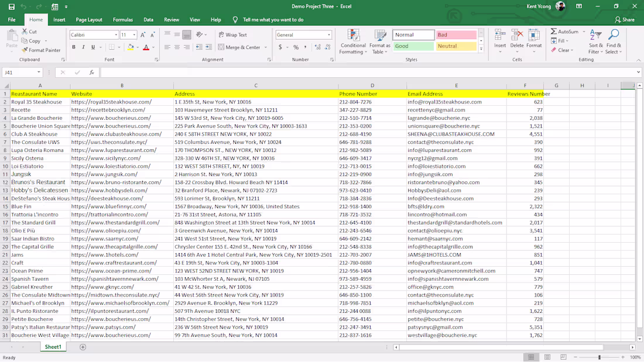644x362 pixels.
Task: Toggle Italic text formatting
Action: tap(83, 47)
